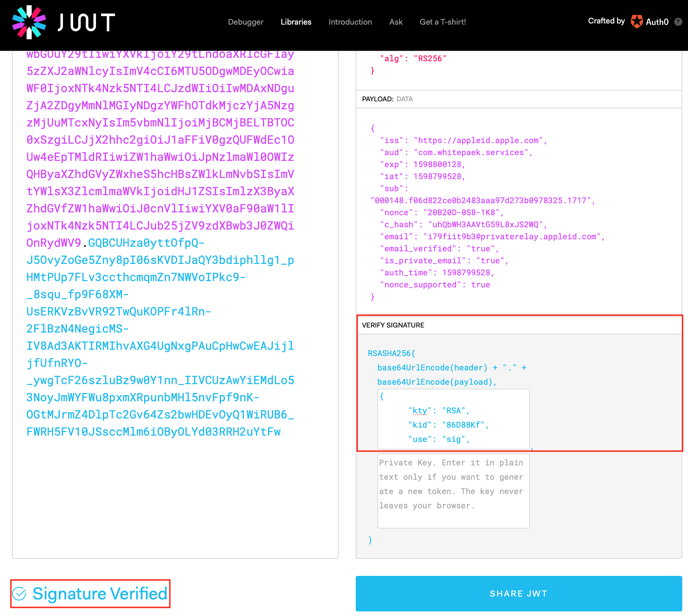Go to the Introduction page
The image size is (688, 616).
[x=350, y=22]
